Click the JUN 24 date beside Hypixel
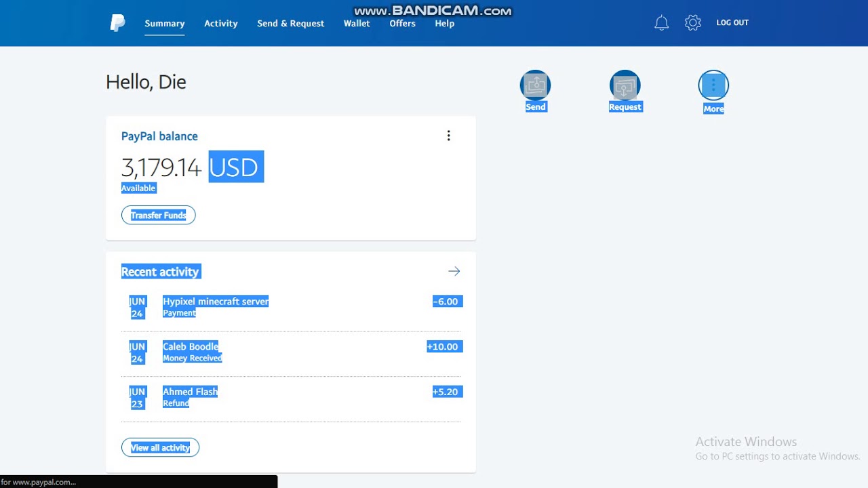The width and height of the screenshot is (868, 488). coord(137,308)
